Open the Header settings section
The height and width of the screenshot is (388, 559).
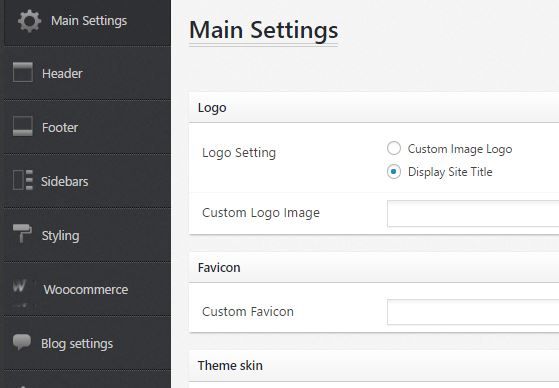(x=86, y=73)
